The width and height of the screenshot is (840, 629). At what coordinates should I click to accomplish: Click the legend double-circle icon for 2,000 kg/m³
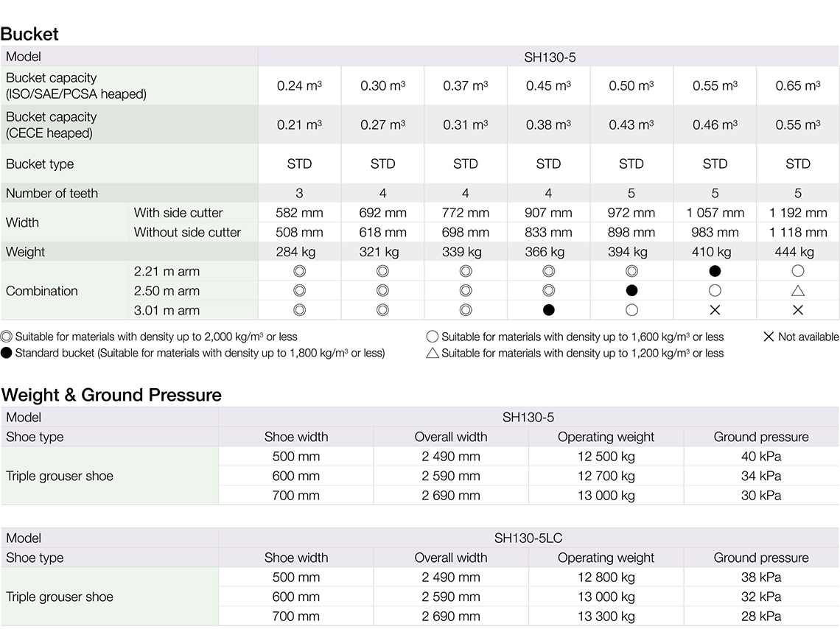(x=7, y=337)
